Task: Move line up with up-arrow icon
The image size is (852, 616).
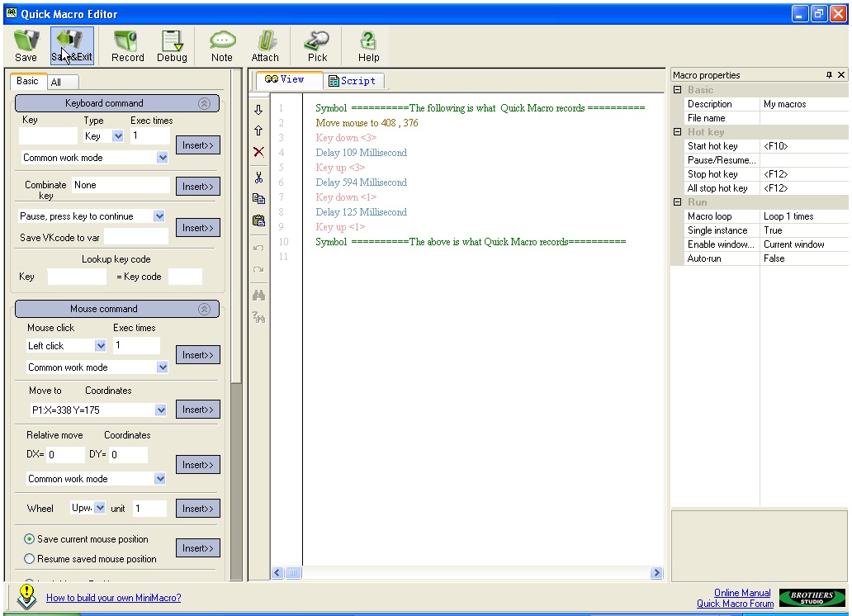Action: [x=258, y=130]
